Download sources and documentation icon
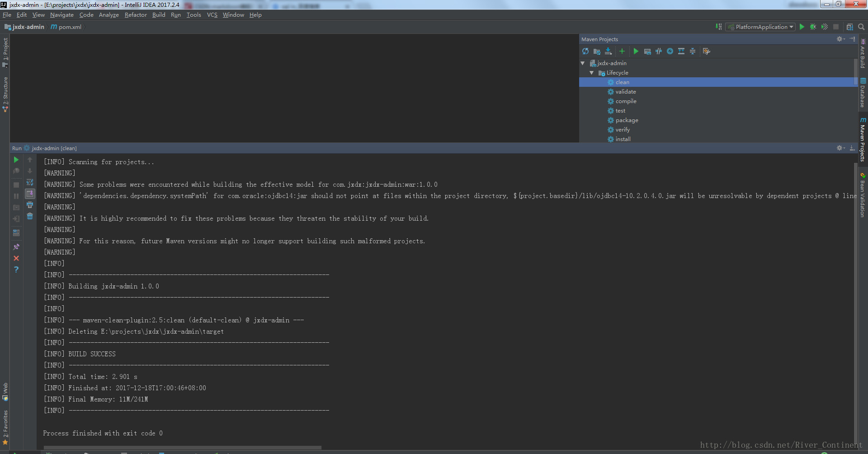Screen dimensions: 868x454 click(x=608, y=52)
